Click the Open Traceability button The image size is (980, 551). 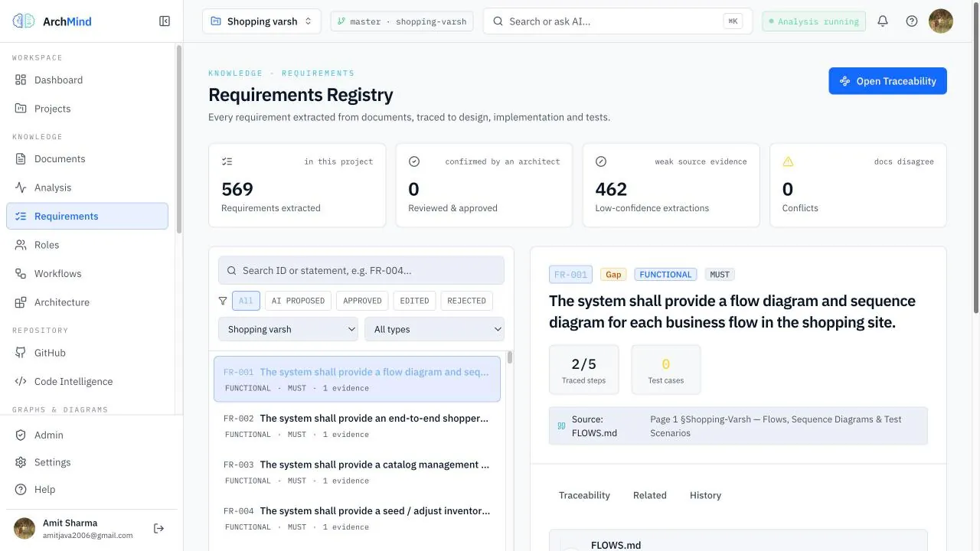click(887, 81)
